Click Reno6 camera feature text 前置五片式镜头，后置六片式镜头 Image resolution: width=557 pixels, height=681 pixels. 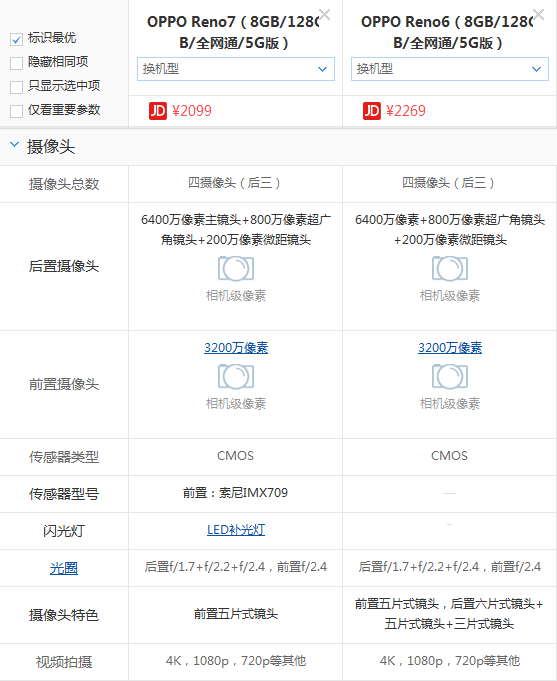coord(449,614)
